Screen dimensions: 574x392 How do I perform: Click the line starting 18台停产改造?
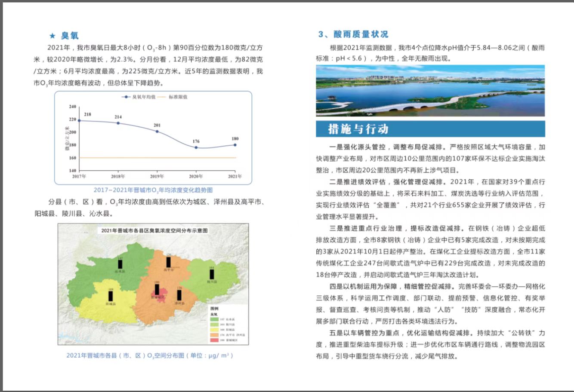tap(398, 275)
